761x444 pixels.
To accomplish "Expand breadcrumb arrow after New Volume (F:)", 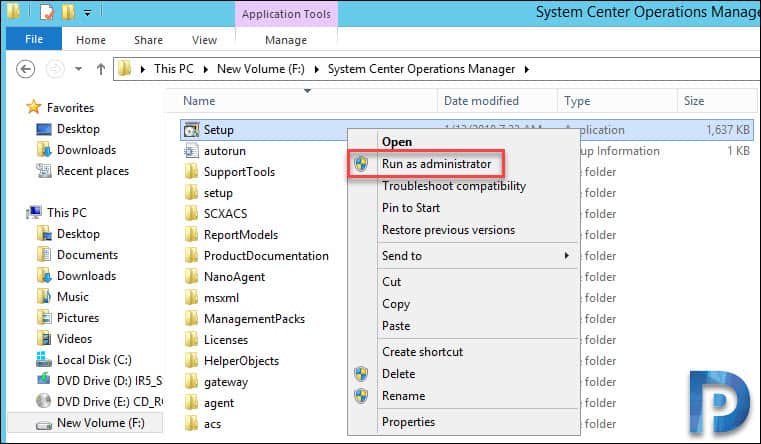I will pos(316,69).
